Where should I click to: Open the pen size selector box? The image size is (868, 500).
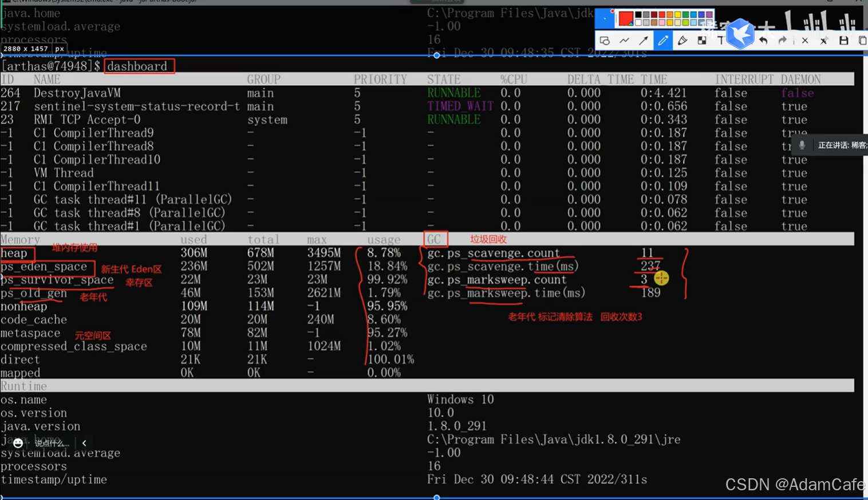605,18
